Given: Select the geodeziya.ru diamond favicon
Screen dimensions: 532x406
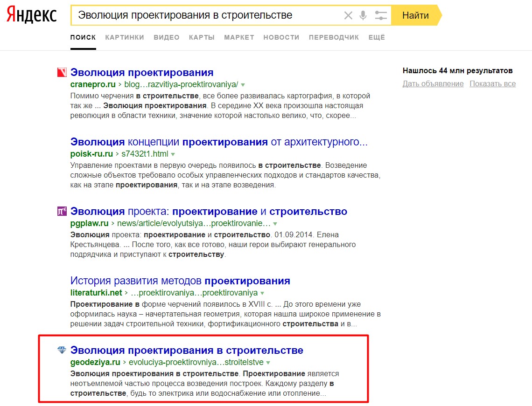Looking at the screenshot, I should (62, 350).
